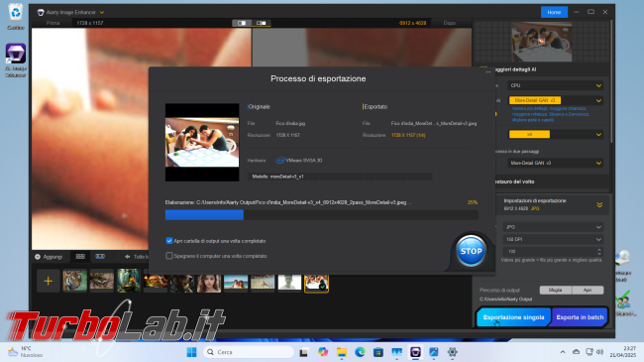Screen dimensions: 644x362
Task: Select the beach couple thumbnail
Action: (236, 283)
